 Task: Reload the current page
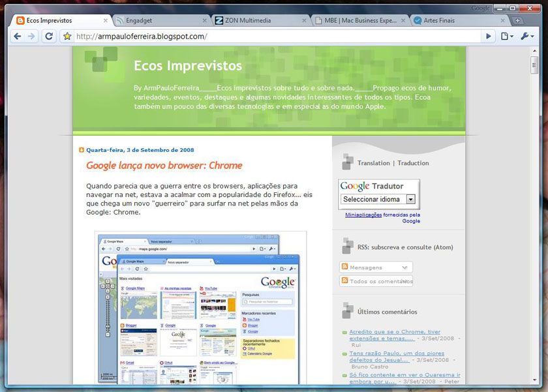[48, 37]
